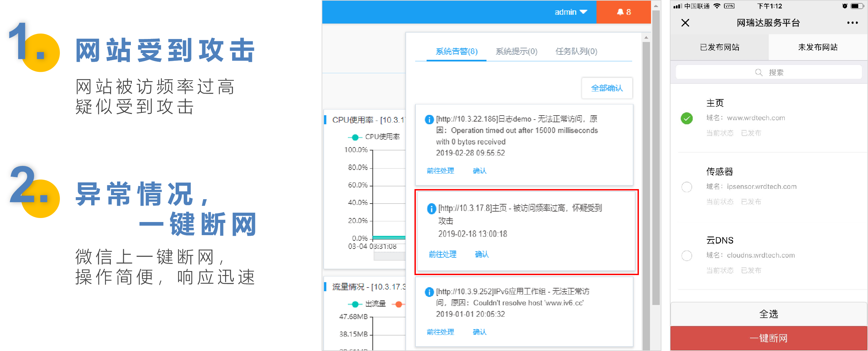
Task: Select the 云DNS website radio button
Action: click(x=687, y=255)
